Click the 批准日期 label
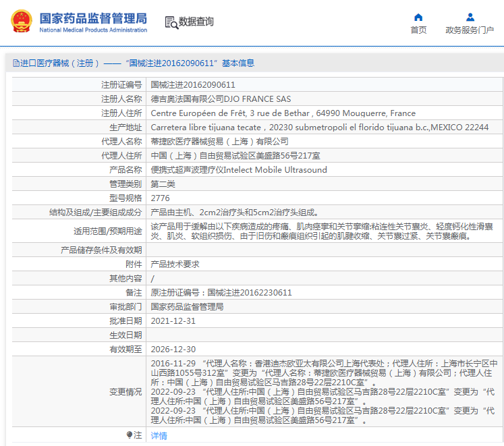504x446 pixels. pyautogui.click(x=125, y=321)
